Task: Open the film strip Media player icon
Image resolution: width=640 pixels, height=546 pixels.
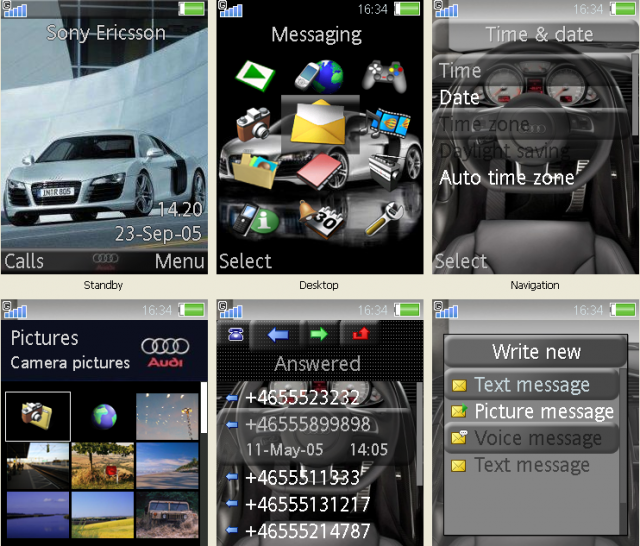Action: [x=388, y=122]
